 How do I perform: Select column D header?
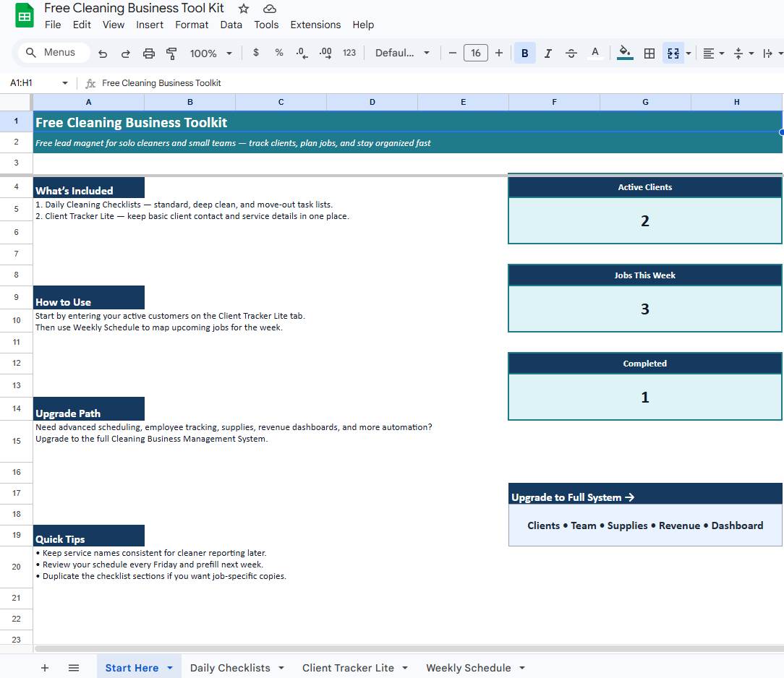pos(372,102)
